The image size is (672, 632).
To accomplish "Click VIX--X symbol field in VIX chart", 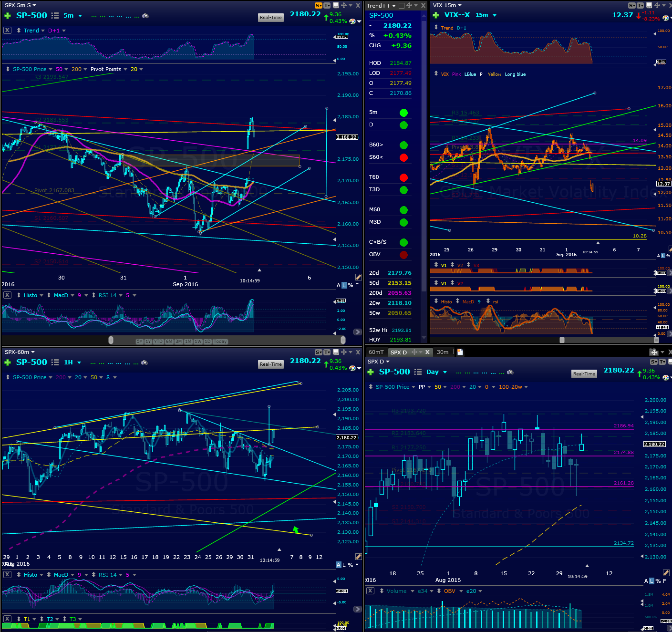I will pos(457,15).
